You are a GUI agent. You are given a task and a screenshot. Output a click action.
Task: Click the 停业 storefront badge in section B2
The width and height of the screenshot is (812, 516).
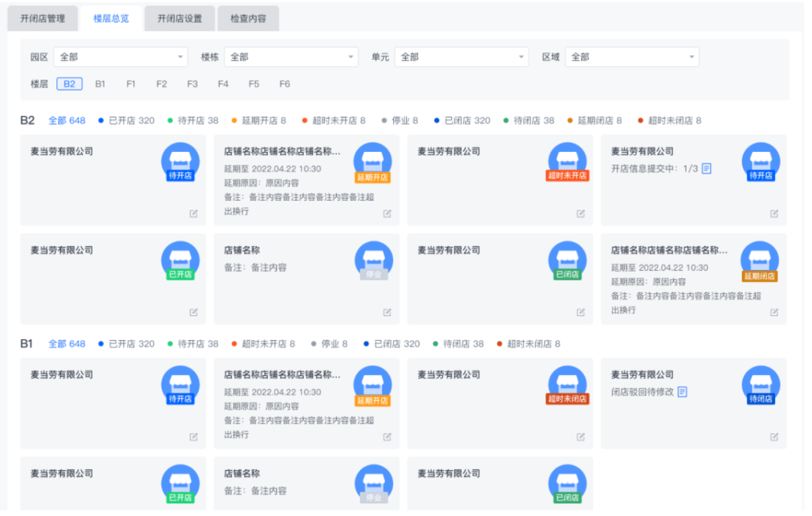coord(374,261)
